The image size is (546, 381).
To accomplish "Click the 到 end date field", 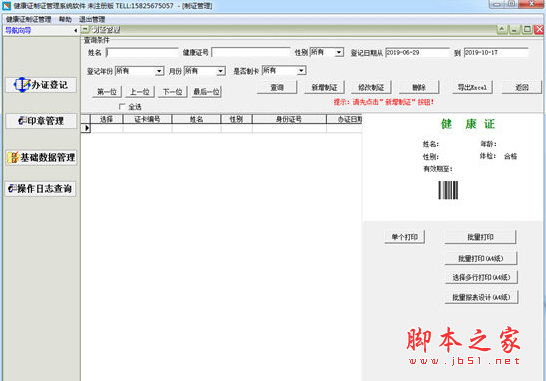I will click(496, 52).
